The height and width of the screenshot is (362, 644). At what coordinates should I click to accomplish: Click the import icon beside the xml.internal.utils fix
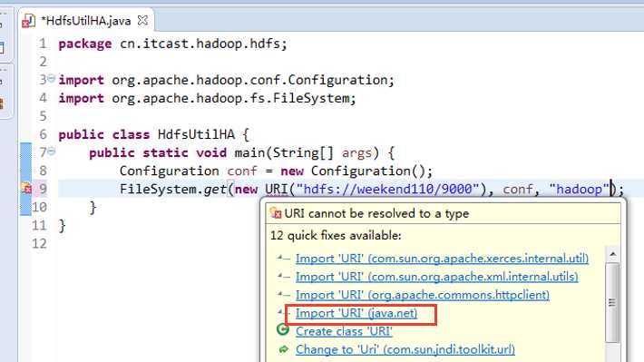(x=283, y=276)
